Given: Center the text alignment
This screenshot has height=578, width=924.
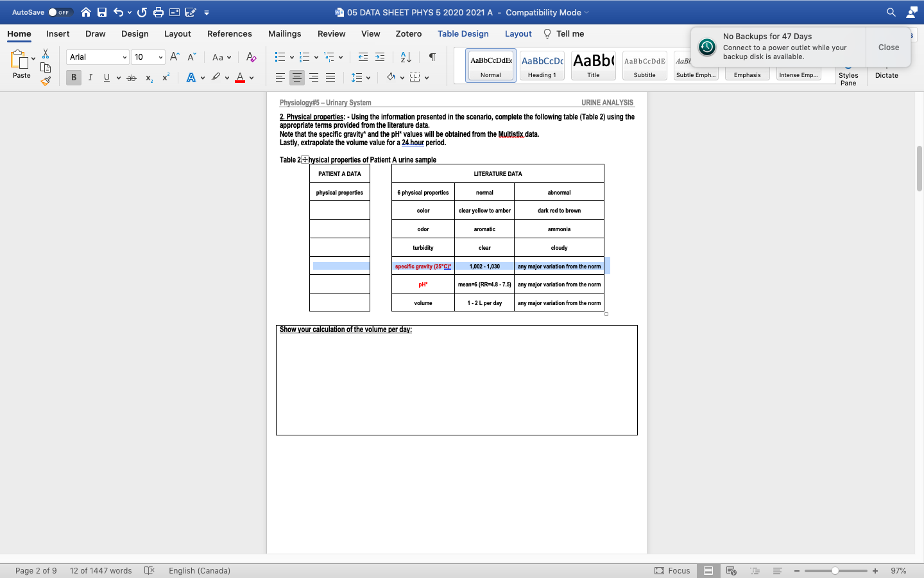Looking at the screenshot, I should 297,78.
